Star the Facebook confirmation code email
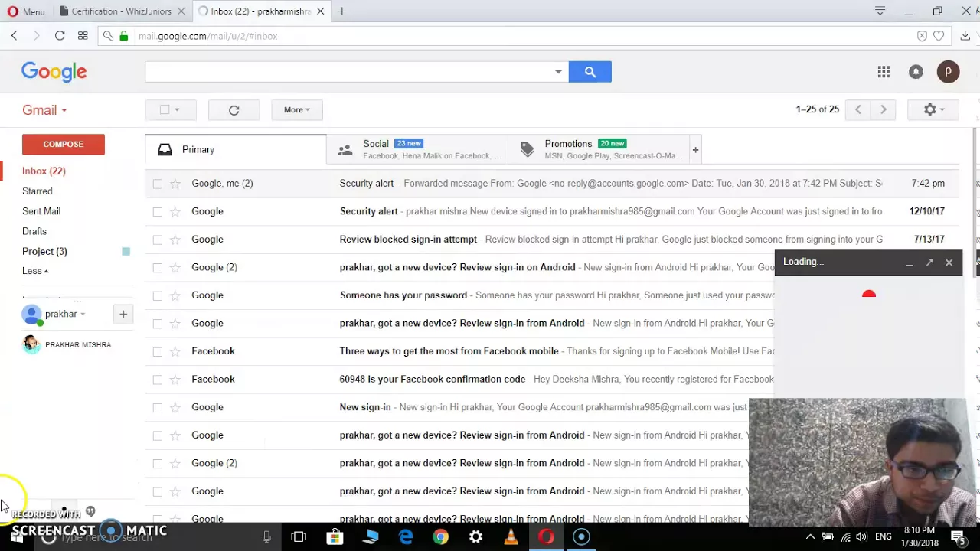Viewport: 980px width, 551px height. point(175,380)
